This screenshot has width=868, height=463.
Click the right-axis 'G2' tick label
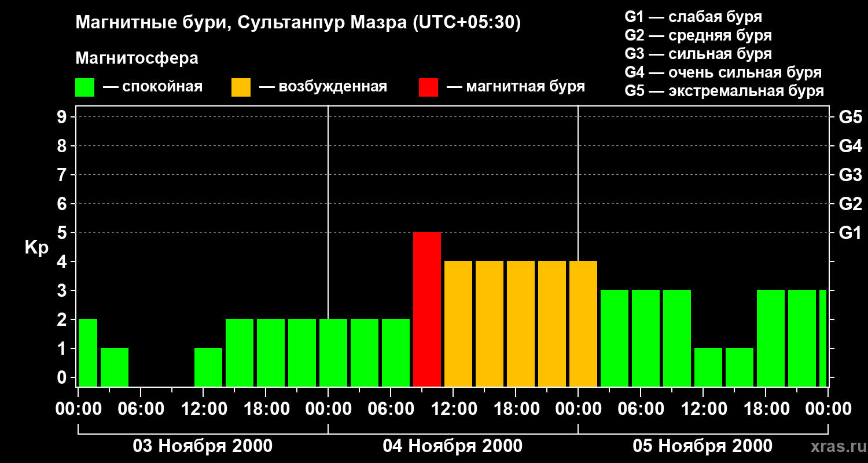(850, 204)
